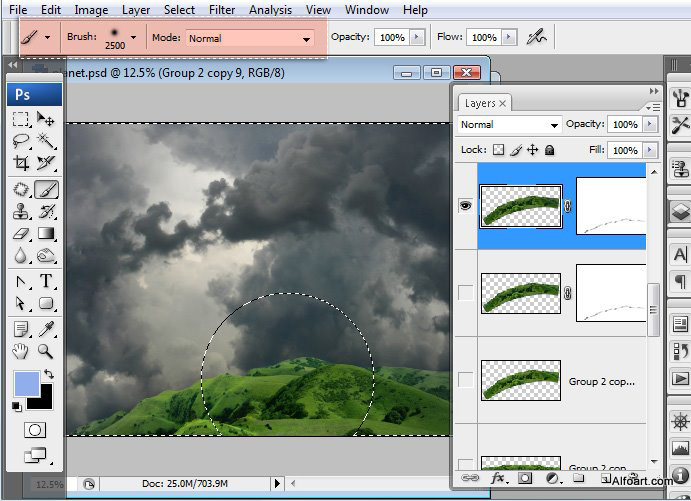The height and width of the screenshot is (501, 691).
Task: Choose the Crop tool
Action: (20, 163)
